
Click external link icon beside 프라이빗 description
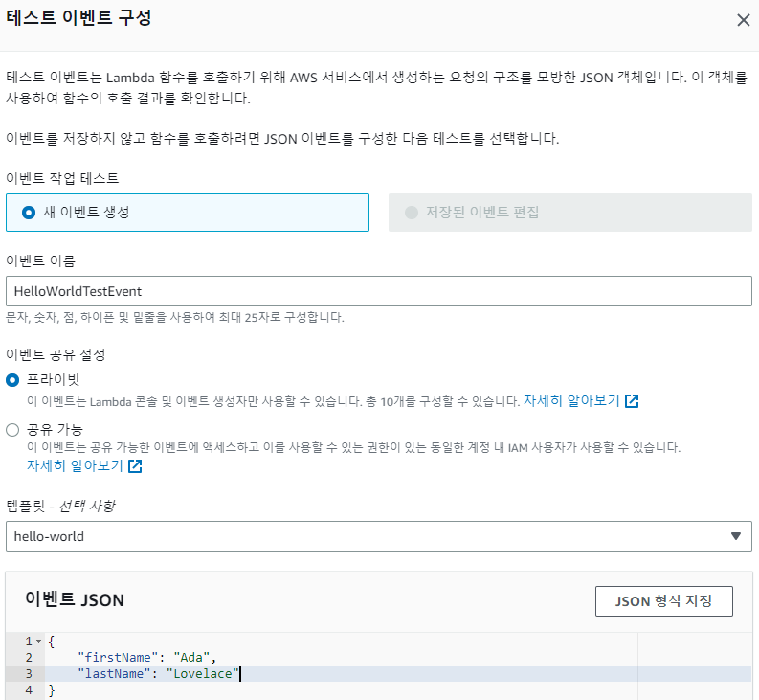click(632, 401)
